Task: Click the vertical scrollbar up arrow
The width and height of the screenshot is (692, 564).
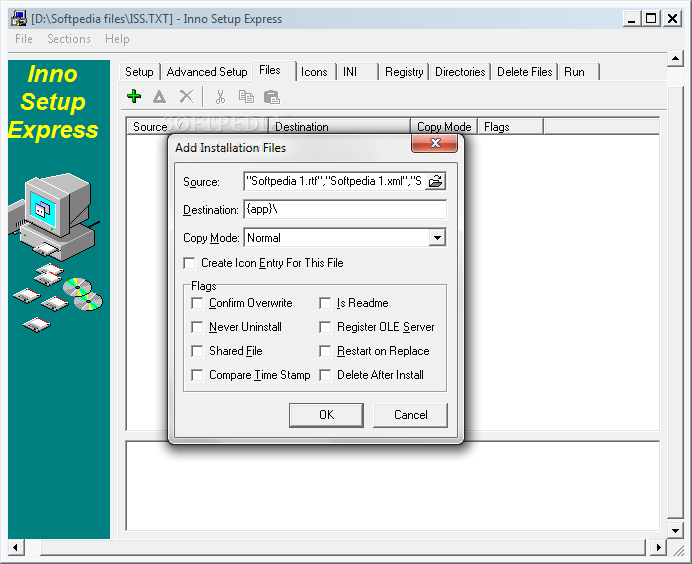Action: pyautogui.click(x=675, y=58)
